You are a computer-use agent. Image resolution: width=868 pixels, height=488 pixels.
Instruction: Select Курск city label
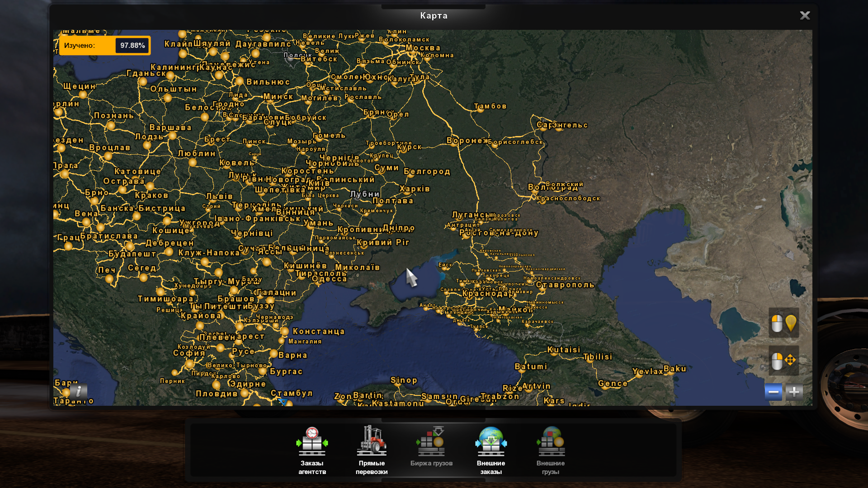pos(409,147)
